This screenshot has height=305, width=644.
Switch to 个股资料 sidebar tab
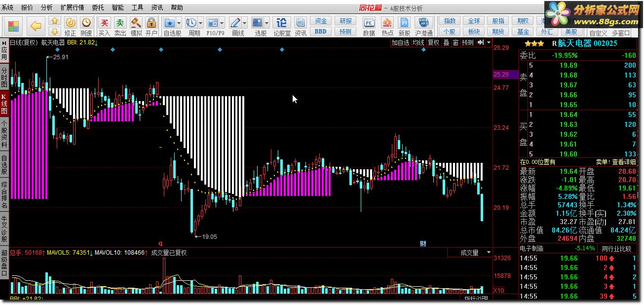point(4,135)
